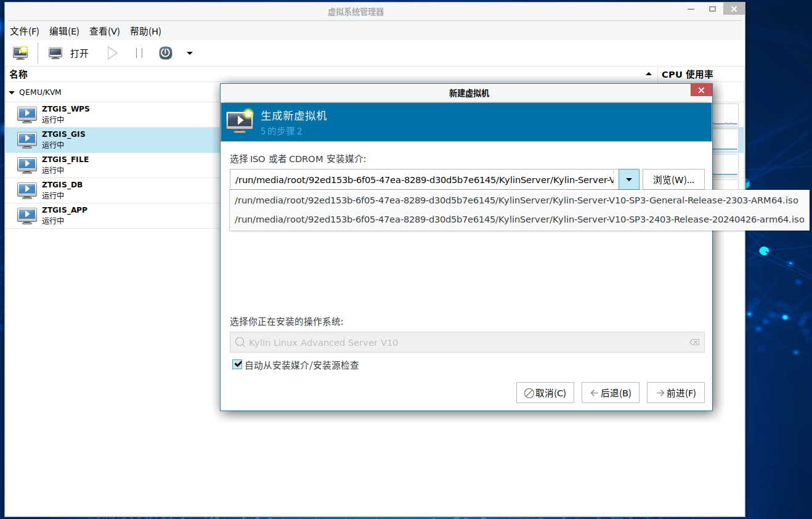812x519 pixels.
Task: Select the ZTGIS_WPS virtual machine icon
Action: (27, 114)
